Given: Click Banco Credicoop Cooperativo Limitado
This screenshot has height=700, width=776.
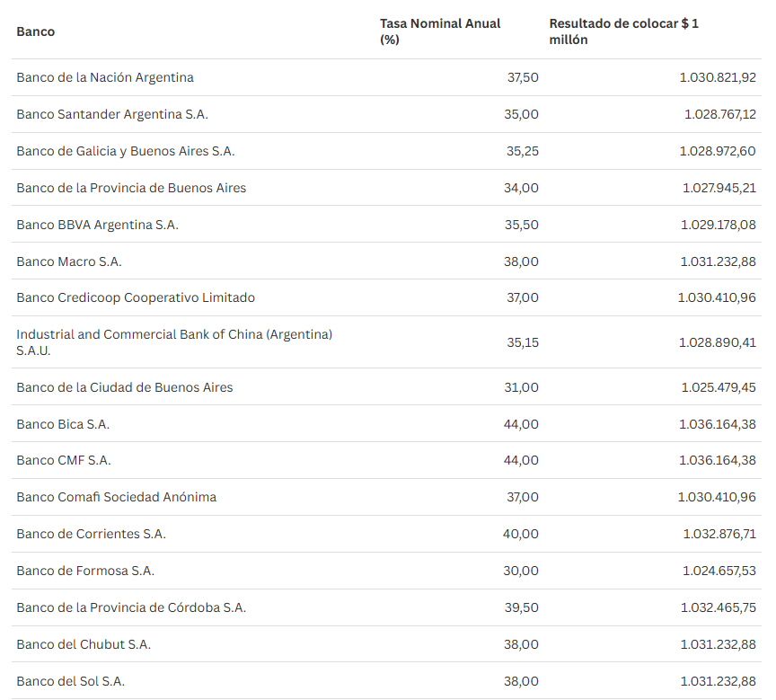Looking at the screenshot, I should pyautogui.click(x=136, y=297).
